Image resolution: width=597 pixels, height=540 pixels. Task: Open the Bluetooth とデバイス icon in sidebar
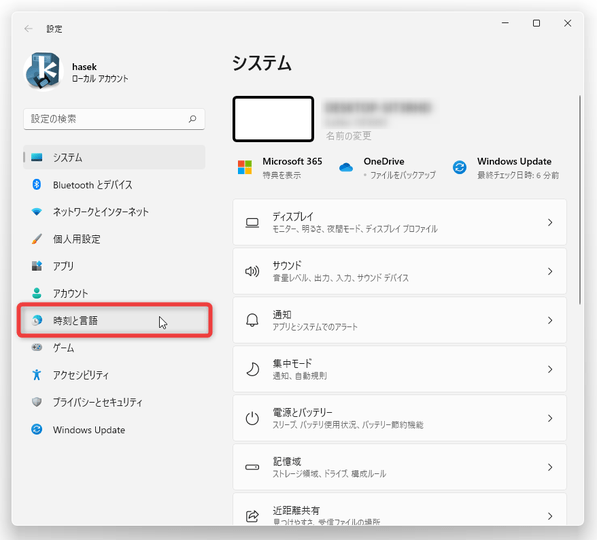point(37,185)
